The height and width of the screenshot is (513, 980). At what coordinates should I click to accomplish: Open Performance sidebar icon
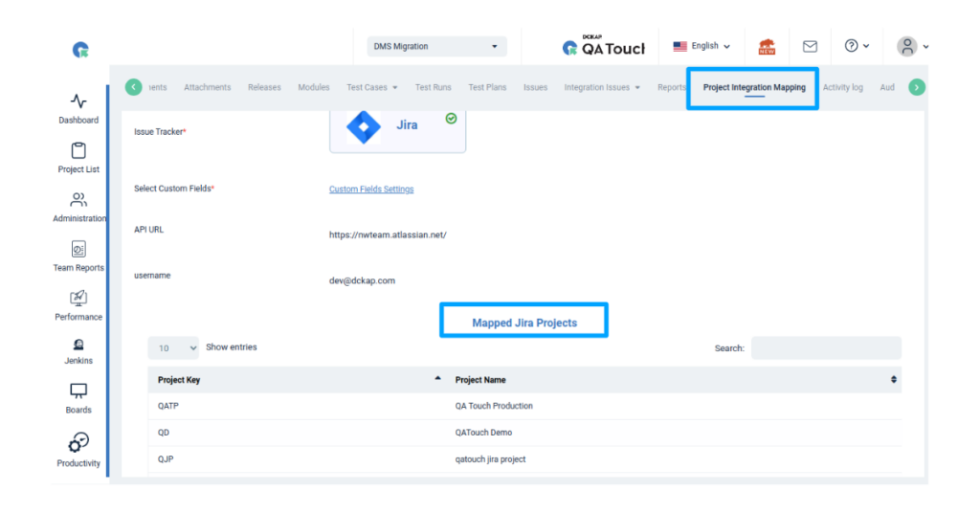[x=78, y=299]
